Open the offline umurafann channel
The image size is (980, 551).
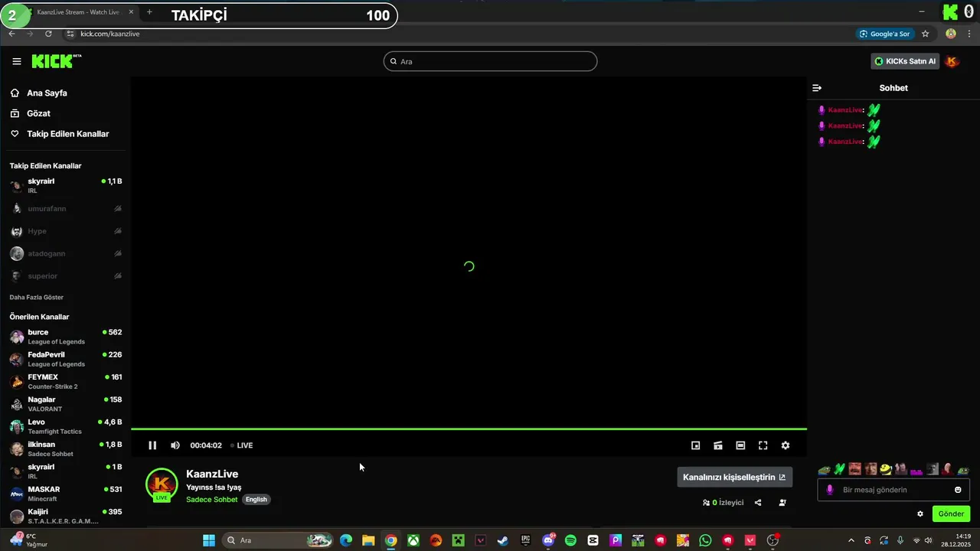pyautogui.click(x=65, y=208)
